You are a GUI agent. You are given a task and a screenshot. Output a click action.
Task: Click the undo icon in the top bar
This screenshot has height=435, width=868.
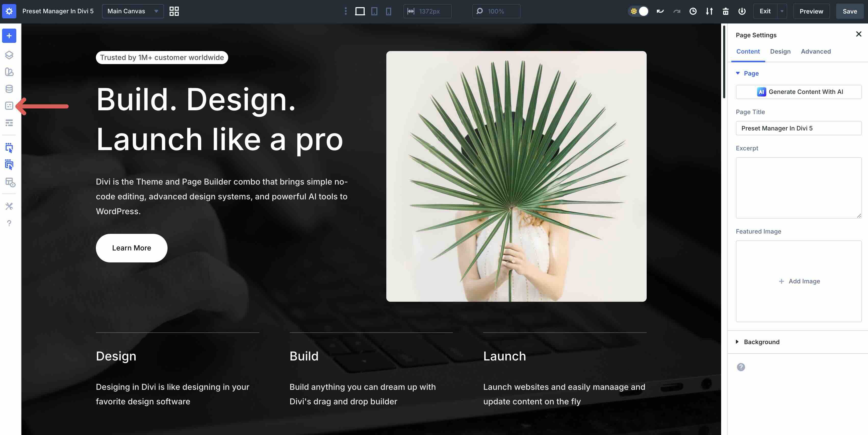click(660, 11)
